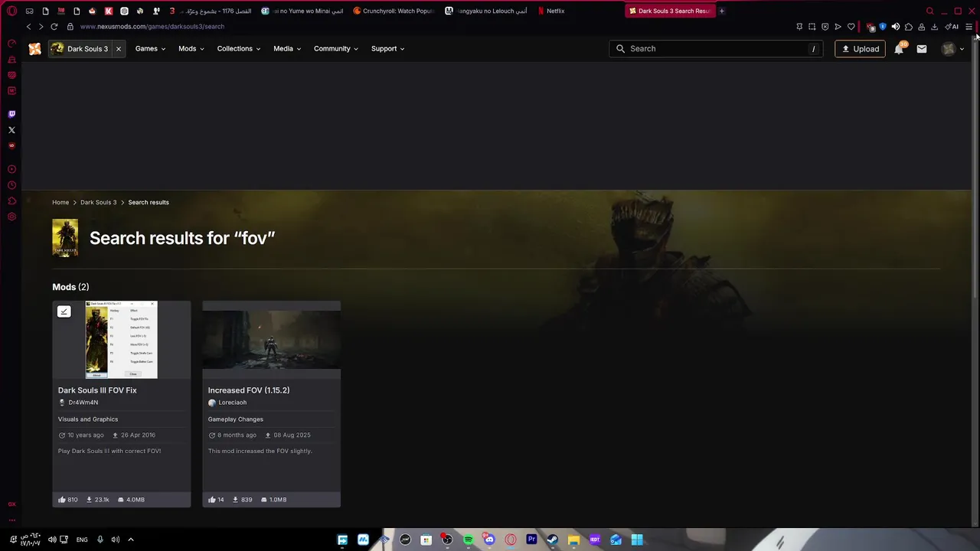Switch to Hangyaku no Lelouch tab

click(487, 11)
